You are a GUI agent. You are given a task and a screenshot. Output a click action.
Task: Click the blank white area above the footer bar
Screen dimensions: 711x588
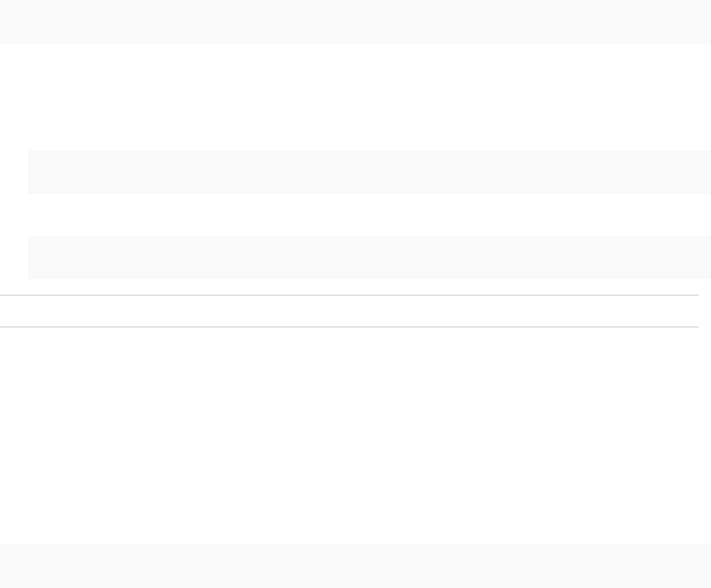(355, 434)
